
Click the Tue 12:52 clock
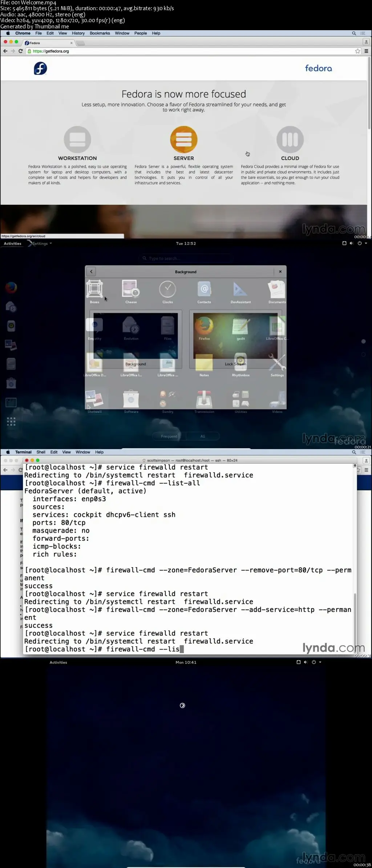tap(186, 244)
